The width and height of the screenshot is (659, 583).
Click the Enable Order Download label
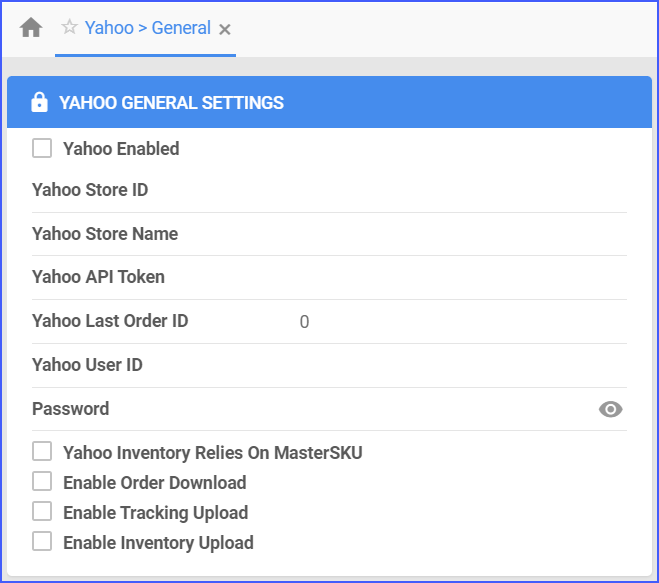[155, 483]
